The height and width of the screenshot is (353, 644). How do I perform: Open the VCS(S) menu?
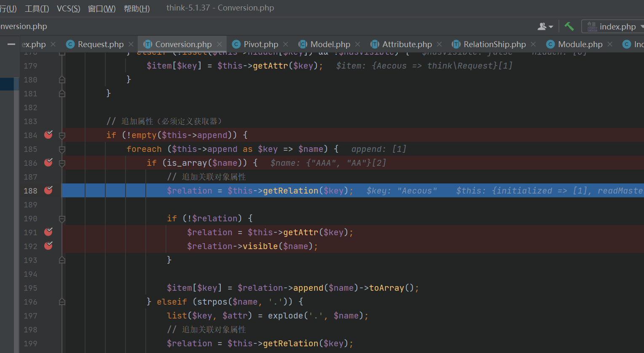click(x=68, y=8)
